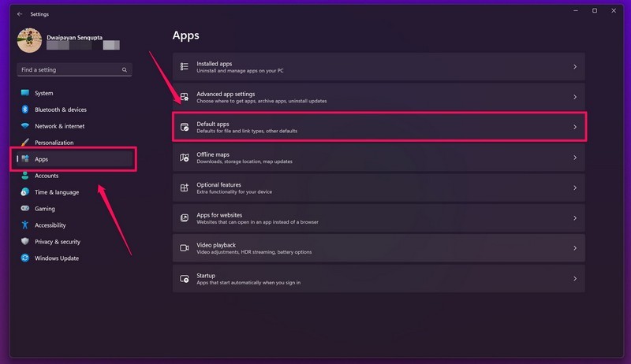
Task: Select the Network & internet Wi-Fi icon
Action: click(x=25, y=126)
